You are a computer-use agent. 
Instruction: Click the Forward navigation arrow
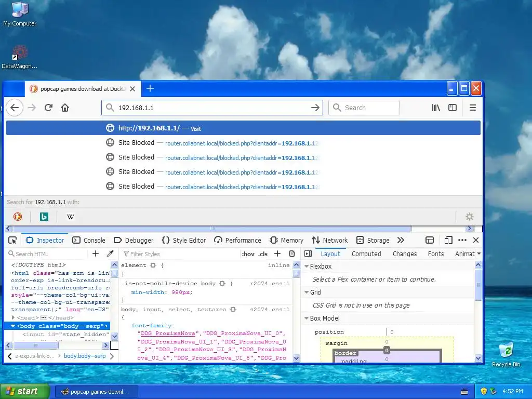point(32,108)
